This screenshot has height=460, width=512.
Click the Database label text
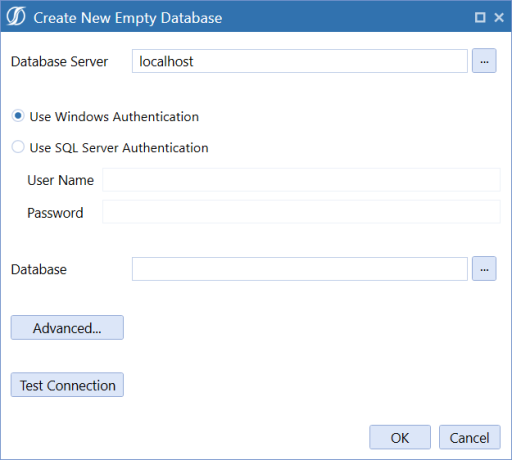pyautogui.click(x=39, y=269)
